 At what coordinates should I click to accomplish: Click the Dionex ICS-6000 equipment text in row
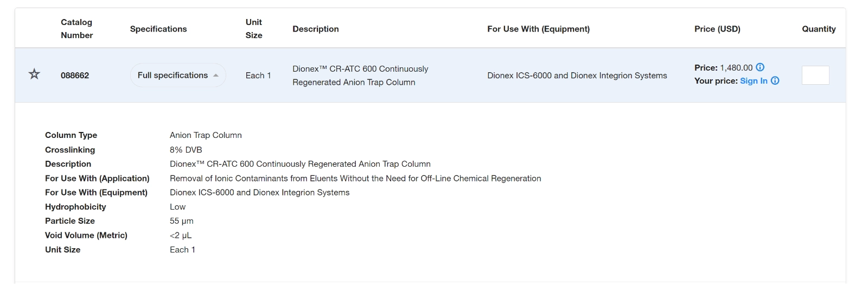577,75
